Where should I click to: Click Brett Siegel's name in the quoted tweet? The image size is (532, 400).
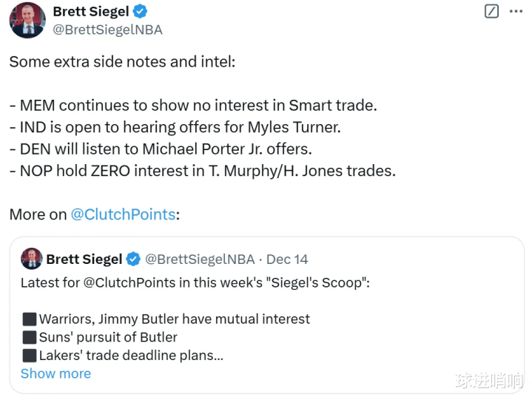click(84, 260)
